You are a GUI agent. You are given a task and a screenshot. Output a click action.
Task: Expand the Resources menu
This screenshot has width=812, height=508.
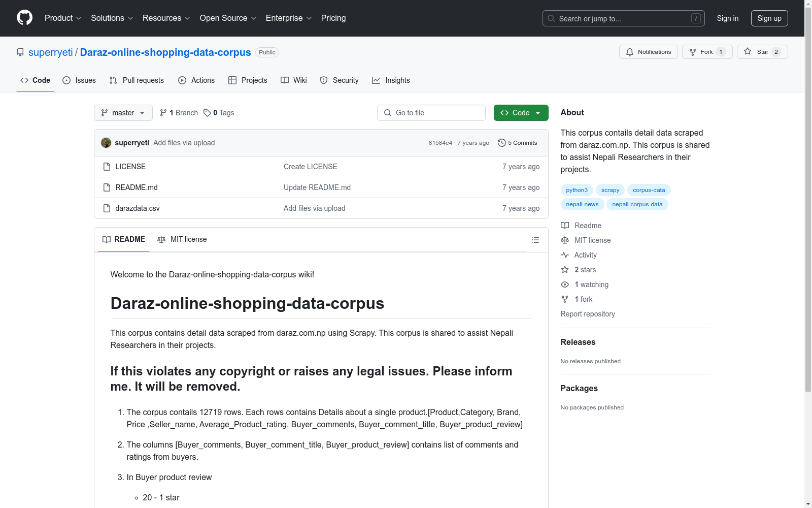(166, 18)
